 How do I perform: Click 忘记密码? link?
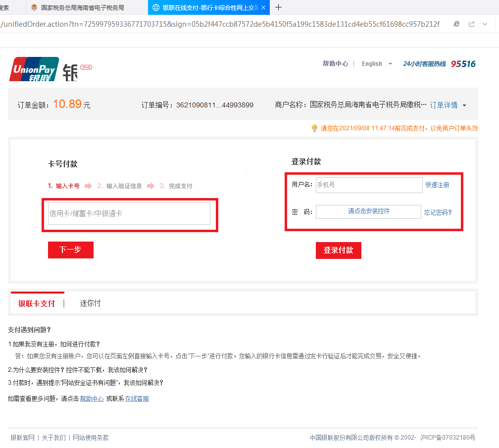coord(438,212)
